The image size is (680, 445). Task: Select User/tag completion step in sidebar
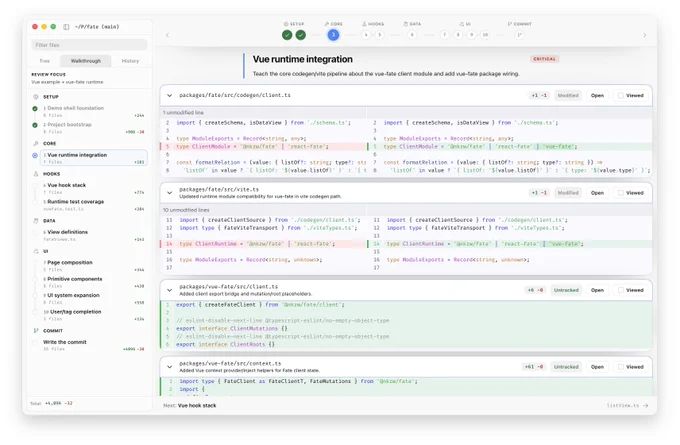pos(94,315)
